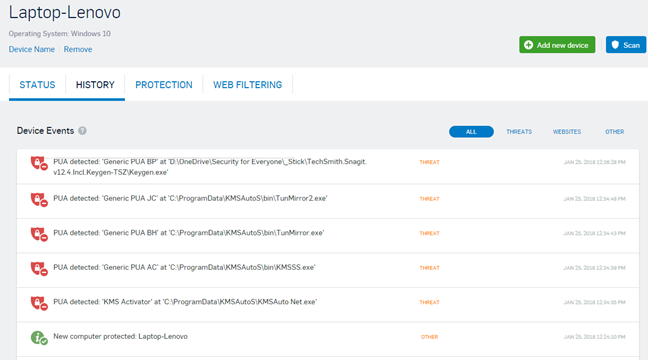
Task: Click the Add new device button
Action: 557,45
